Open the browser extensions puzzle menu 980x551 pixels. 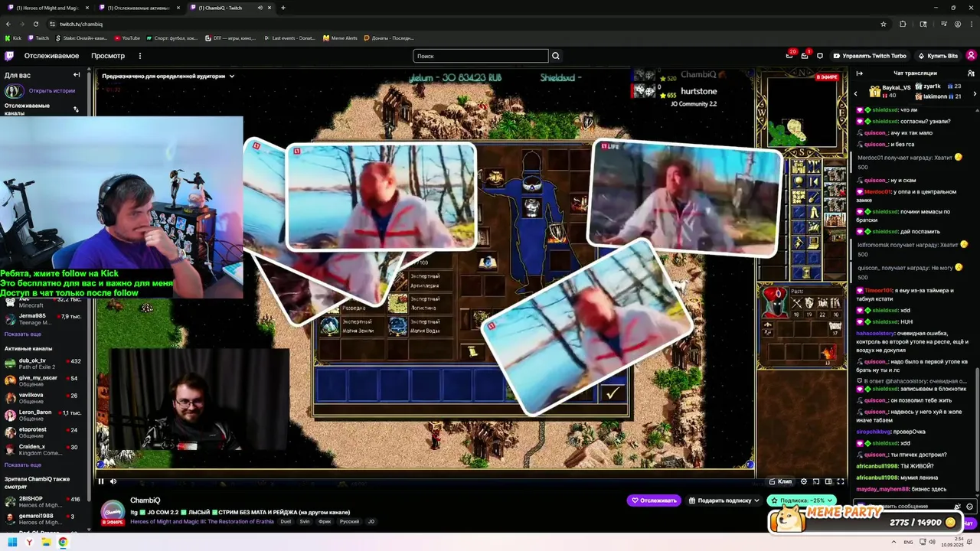click(903, 24)
